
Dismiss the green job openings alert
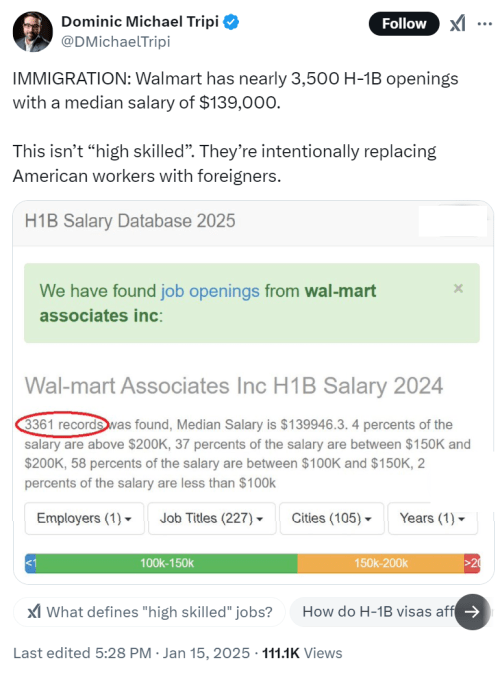458,288
